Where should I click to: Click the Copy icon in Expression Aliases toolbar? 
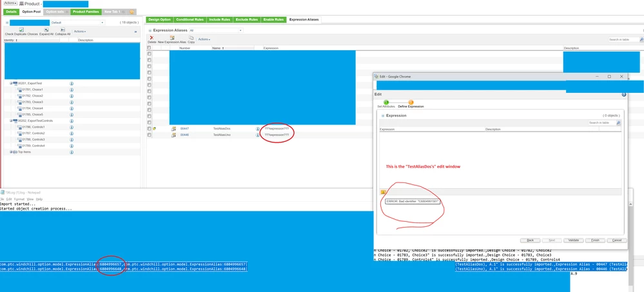click(x=191, y=38)
